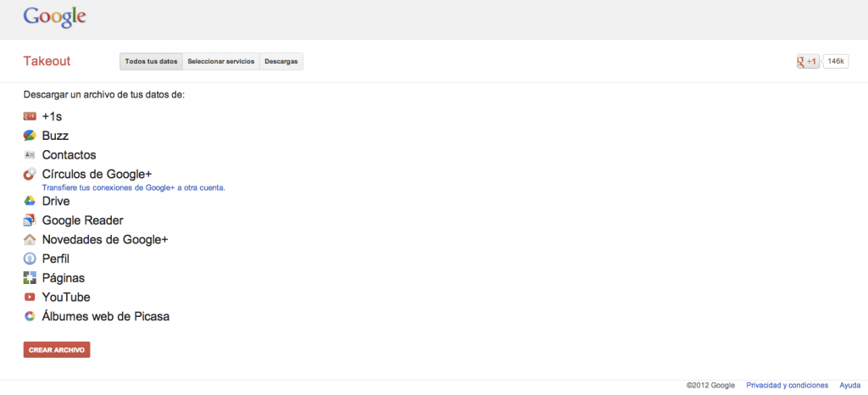
Task: Open the Transfiere tus conexiones link
Action: tap(134, 187)
